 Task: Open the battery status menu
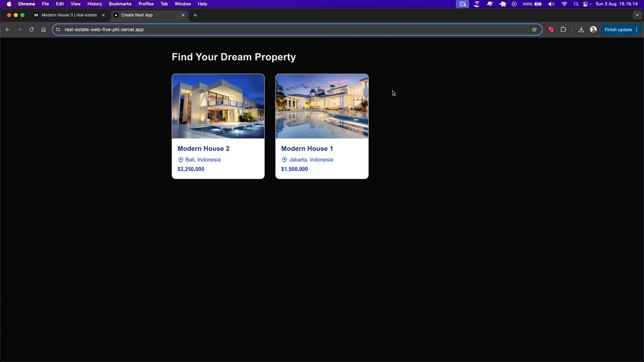tap(532, 4)
